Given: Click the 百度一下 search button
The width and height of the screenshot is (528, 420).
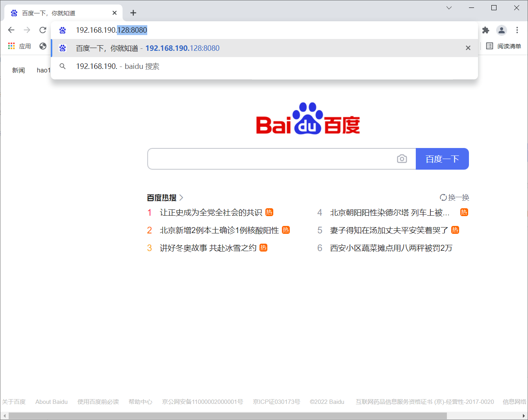Looking at the screenshot, I should (442, 159).
